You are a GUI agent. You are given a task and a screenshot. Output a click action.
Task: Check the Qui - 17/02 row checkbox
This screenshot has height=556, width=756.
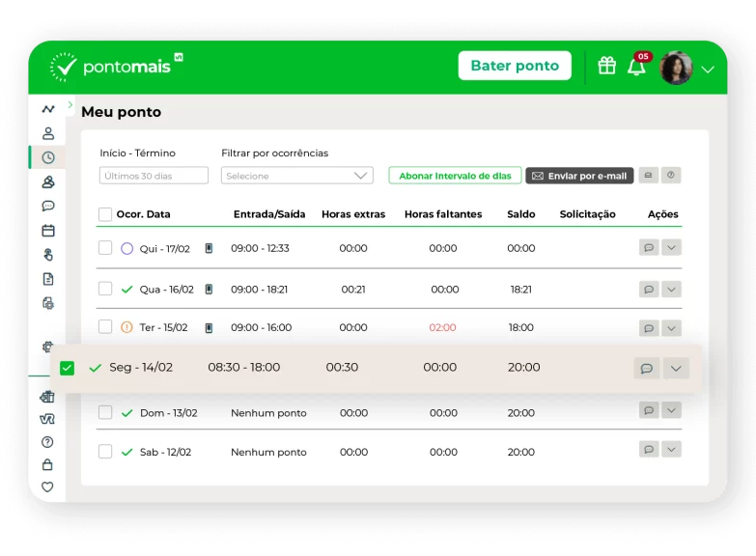(105, 248)
